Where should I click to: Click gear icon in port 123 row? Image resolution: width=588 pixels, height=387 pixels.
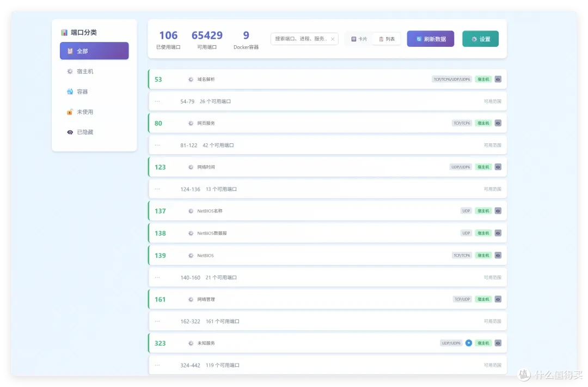pos(191,167)
